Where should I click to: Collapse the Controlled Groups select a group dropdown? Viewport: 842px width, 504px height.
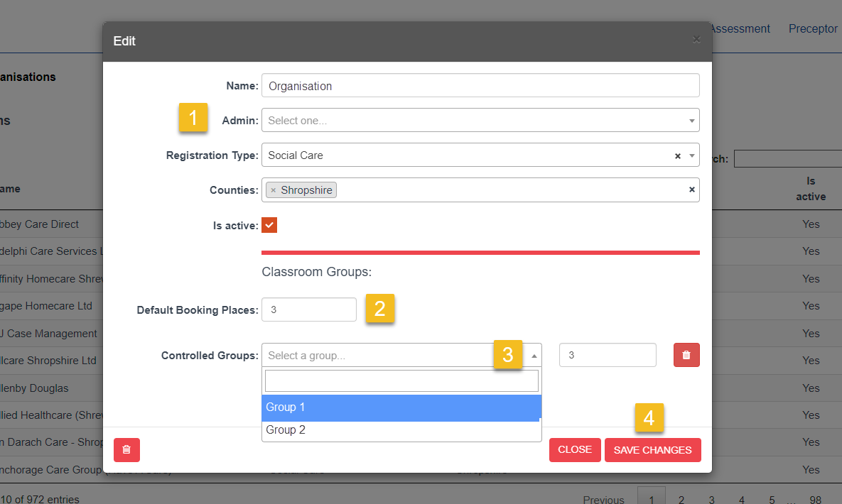click(534, 356)
